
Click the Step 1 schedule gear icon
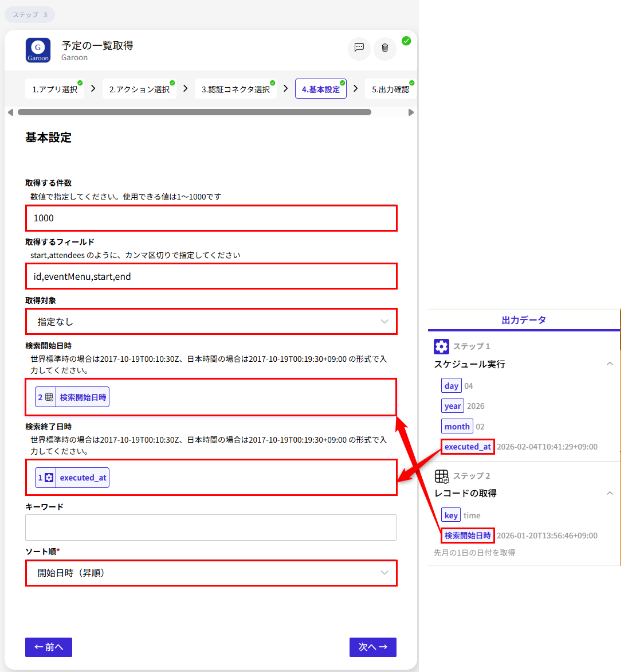(x=441, y=346)
